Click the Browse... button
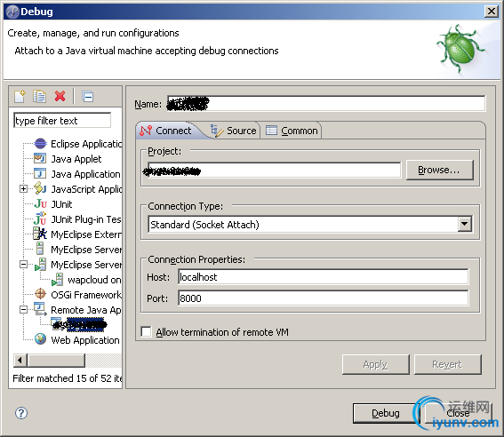 click(440, 170)
